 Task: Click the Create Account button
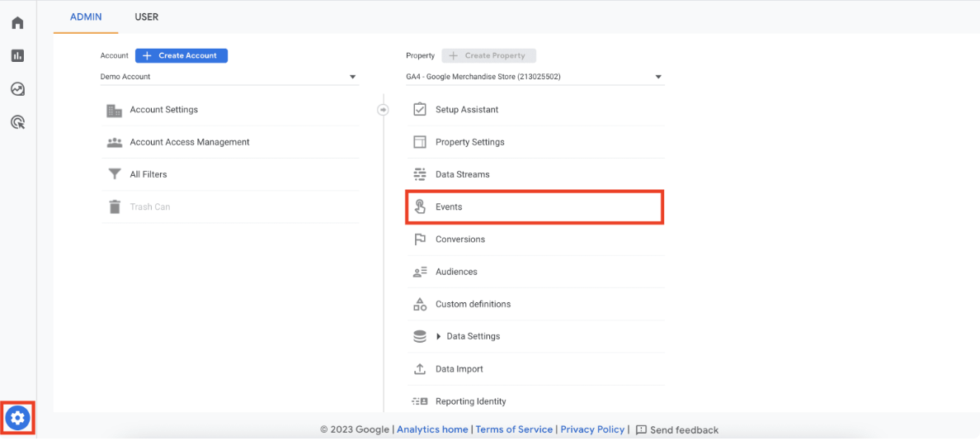(x=181, y=55)
